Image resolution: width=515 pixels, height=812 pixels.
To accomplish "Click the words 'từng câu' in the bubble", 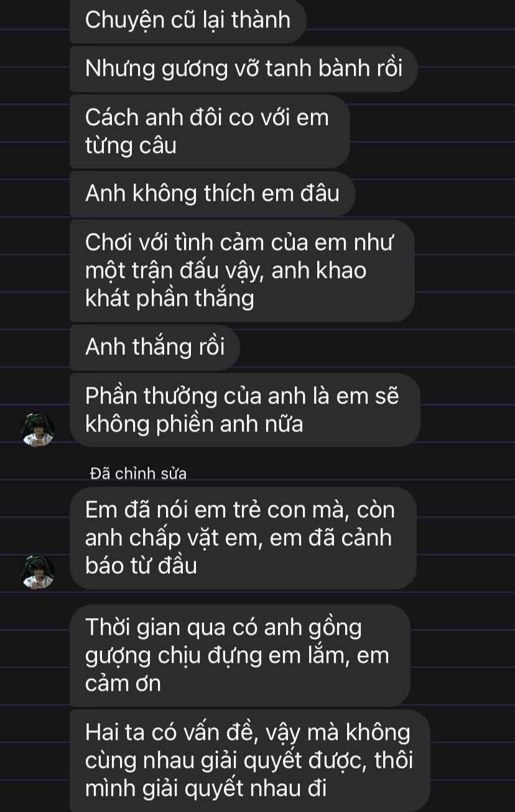I will (x=131, y=146).
